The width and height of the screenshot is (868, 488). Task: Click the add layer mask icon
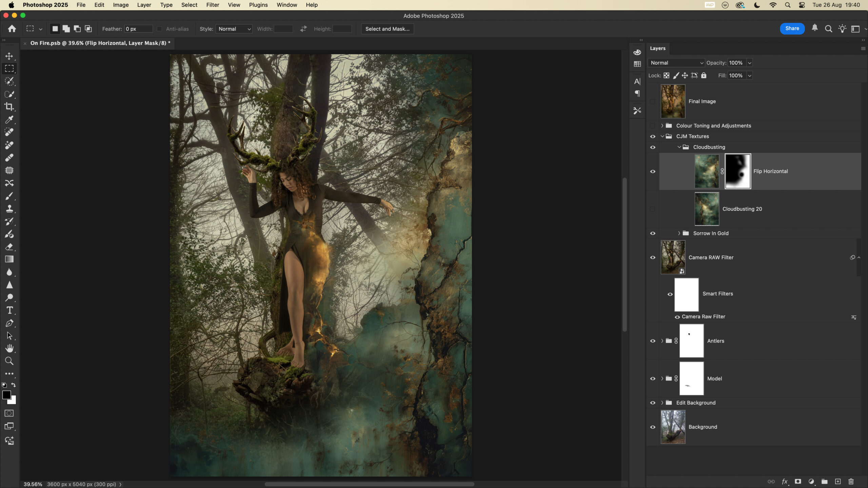[x=798, y=482]
